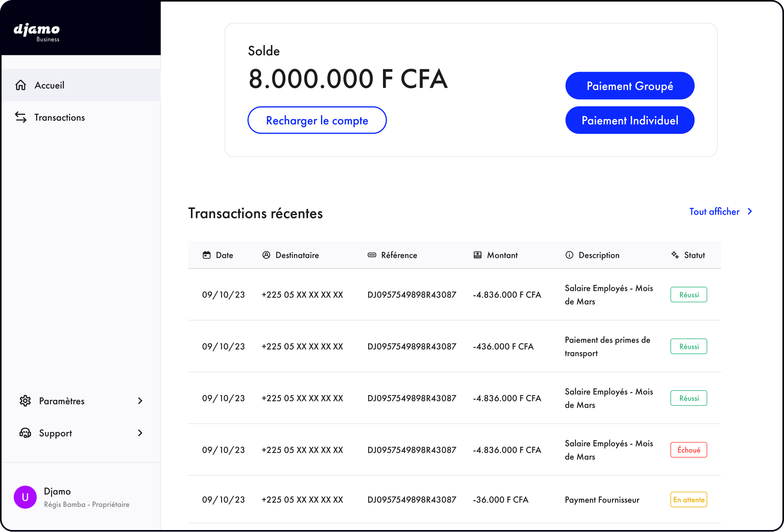Expand the Paramètres chevron arrow

pos(140,401)
